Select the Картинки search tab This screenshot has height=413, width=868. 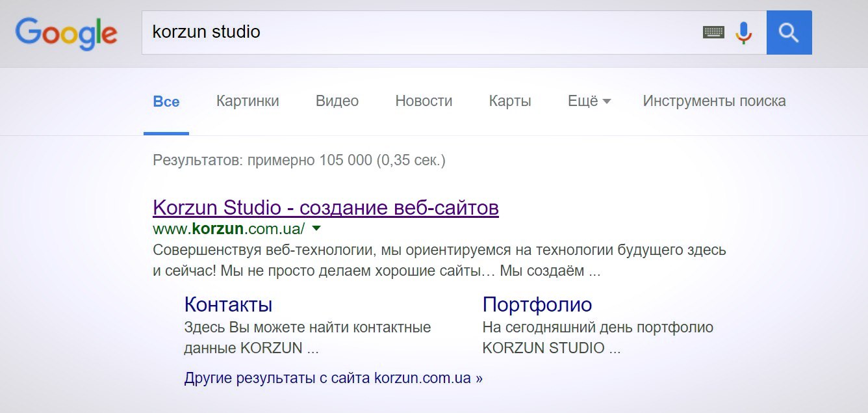(248, 101)
